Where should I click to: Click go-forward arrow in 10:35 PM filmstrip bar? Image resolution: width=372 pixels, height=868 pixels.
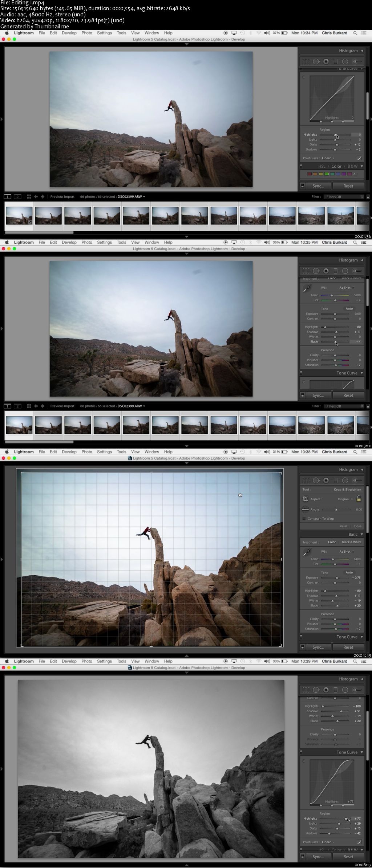(43, 406)
